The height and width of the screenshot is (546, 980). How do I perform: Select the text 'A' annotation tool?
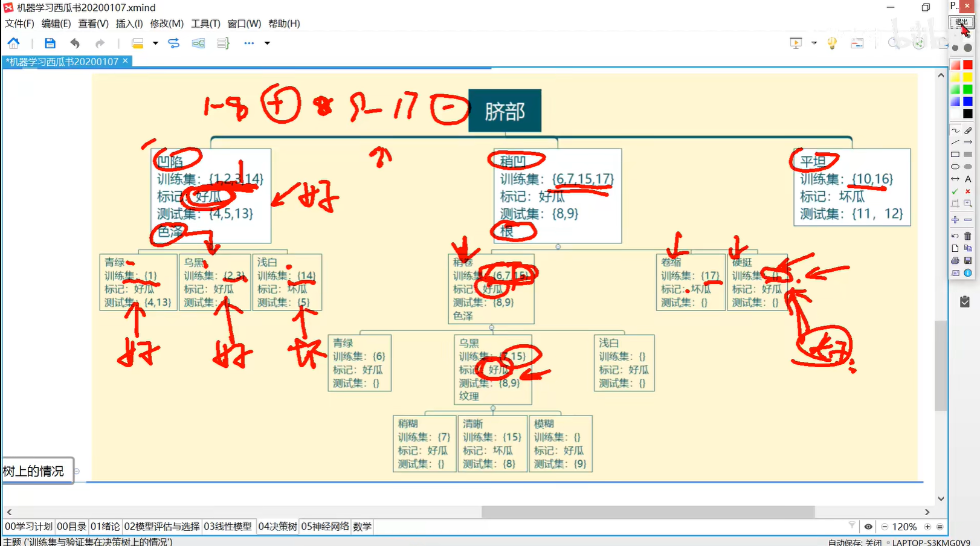(968, 179)
